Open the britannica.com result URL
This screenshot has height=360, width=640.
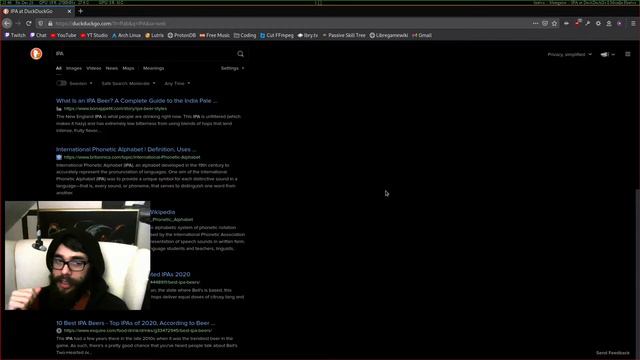(132, 157)
